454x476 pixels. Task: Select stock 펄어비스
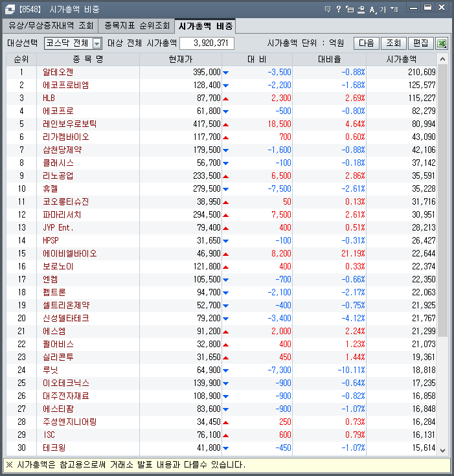(x=58, y=345)
